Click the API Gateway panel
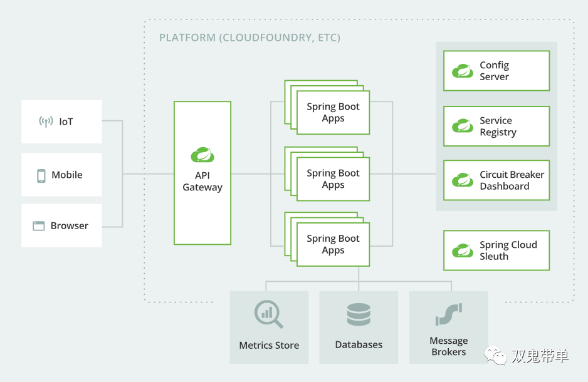The image size is (588, 382). point(202,173)
